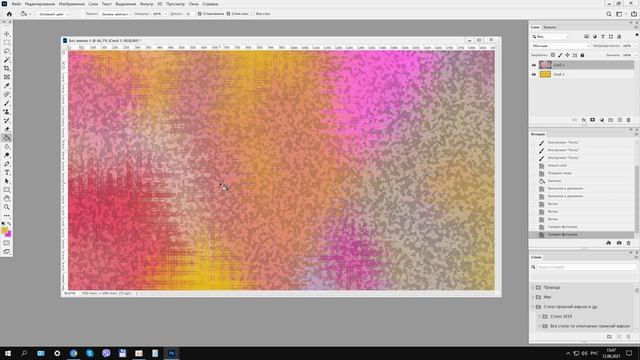The height and width of the screenshot is (360, 640).
Task: Select the Horizontal Type tool
Action: (7, 173)
